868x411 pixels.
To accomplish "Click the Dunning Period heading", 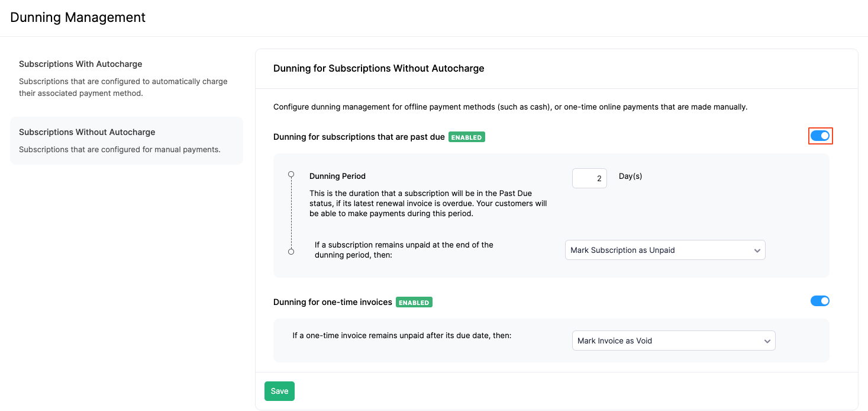I will 337,176.
